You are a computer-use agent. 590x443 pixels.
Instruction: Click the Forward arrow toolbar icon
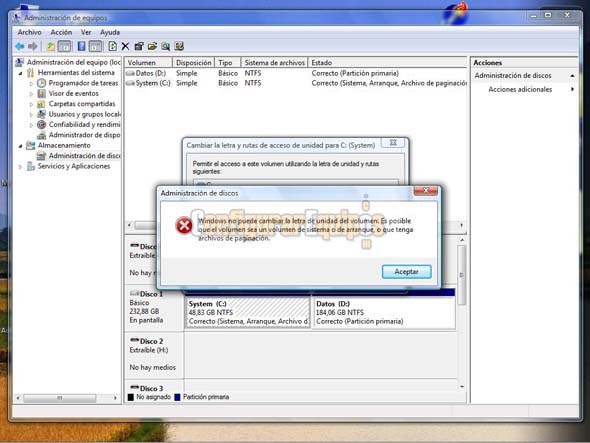click(x=33, y=46)
